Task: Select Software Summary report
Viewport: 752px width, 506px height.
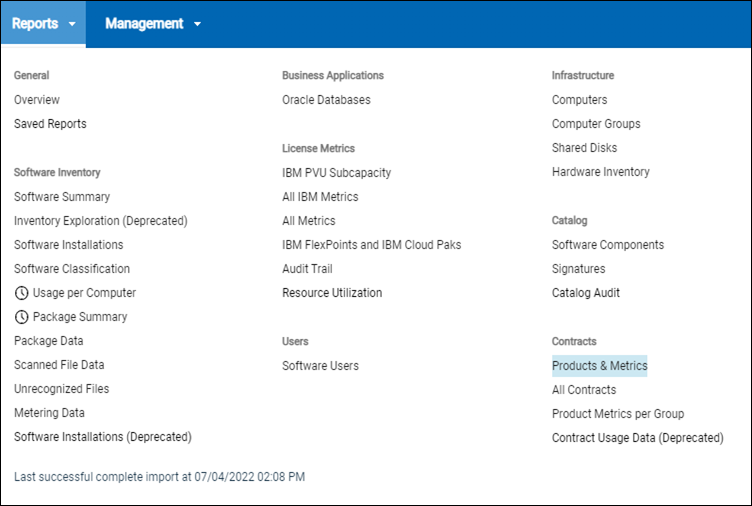Action: 62,197
